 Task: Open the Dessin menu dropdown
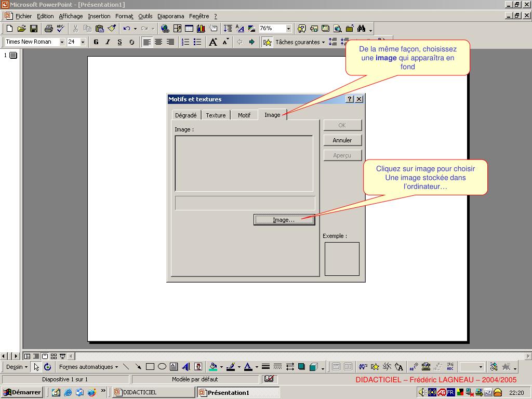(x=17, y=367)
